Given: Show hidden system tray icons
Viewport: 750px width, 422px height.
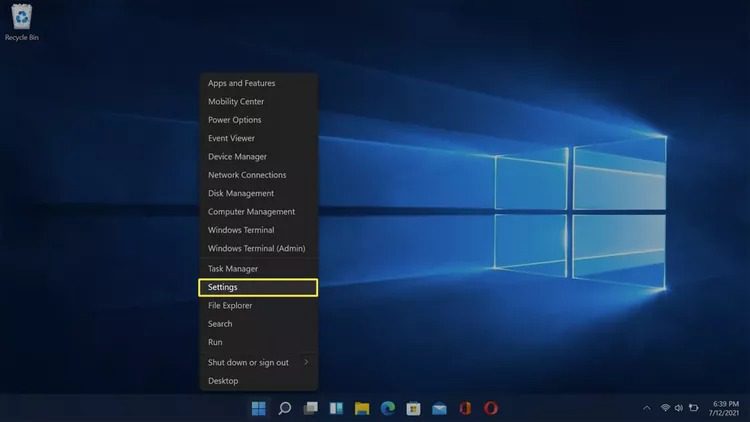Looking at the screenshot, I should (647, 408).
